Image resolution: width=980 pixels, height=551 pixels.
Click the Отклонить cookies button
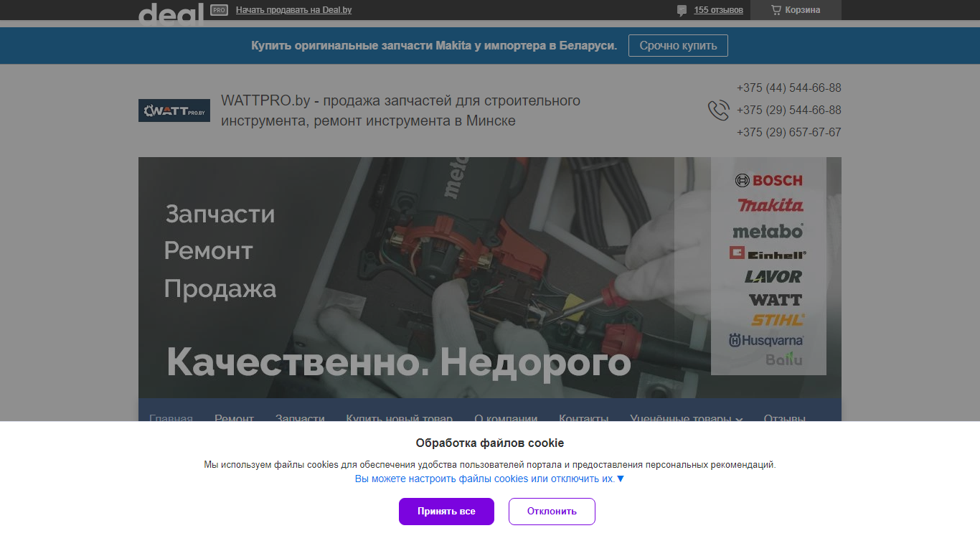click(x=552, y=512)
